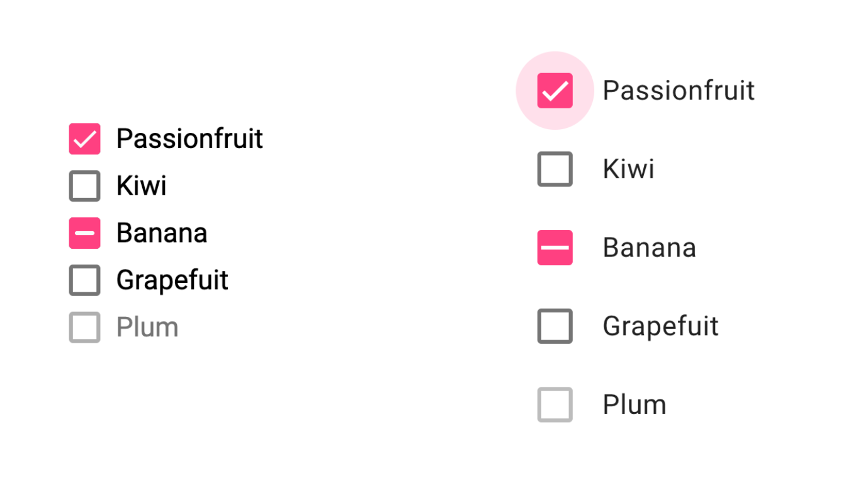Check the Kiwi checkbox in the spacious list
The image size is (868, 492).
point(555,169)
